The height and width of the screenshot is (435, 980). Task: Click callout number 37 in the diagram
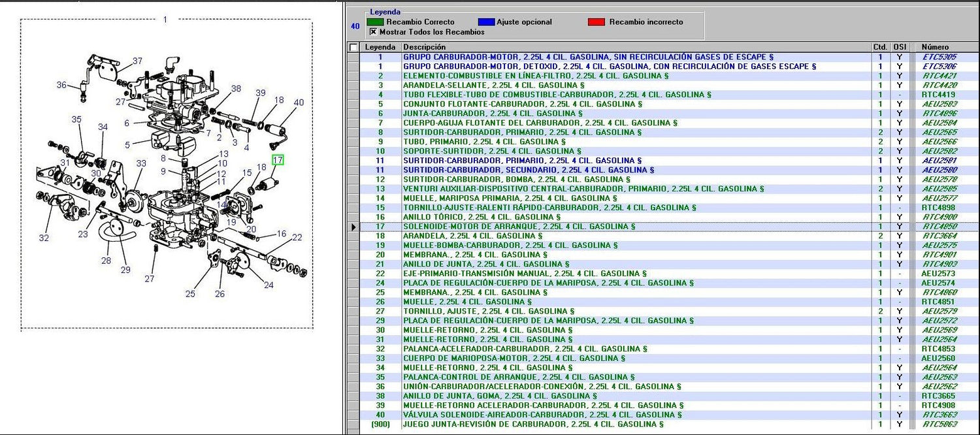[137, 61]
